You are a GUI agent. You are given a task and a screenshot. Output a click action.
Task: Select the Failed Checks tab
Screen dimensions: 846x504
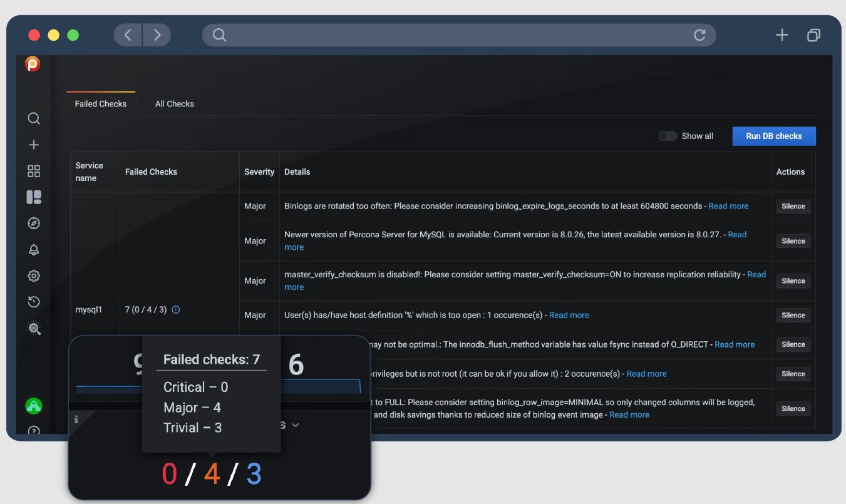point(100,103)
